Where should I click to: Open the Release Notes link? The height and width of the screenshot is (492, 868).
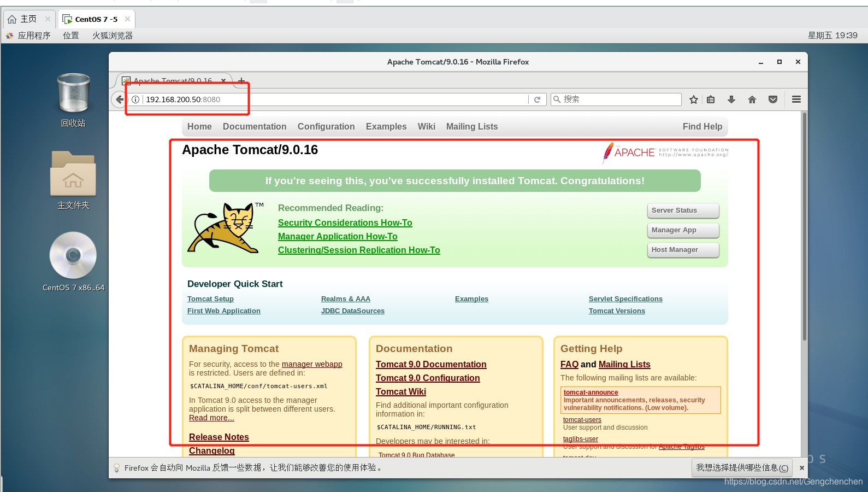point(219,437)
